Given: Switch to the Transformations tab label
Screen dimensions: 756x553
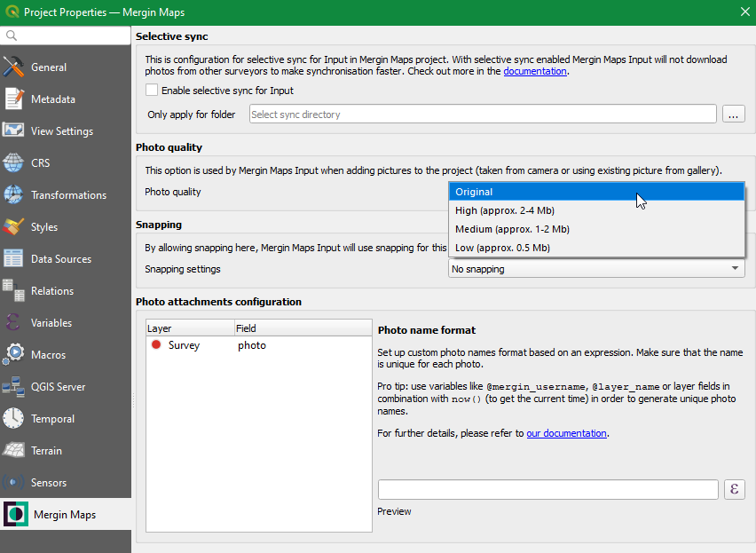Looking at the screenshot, I should coord(68,194).
